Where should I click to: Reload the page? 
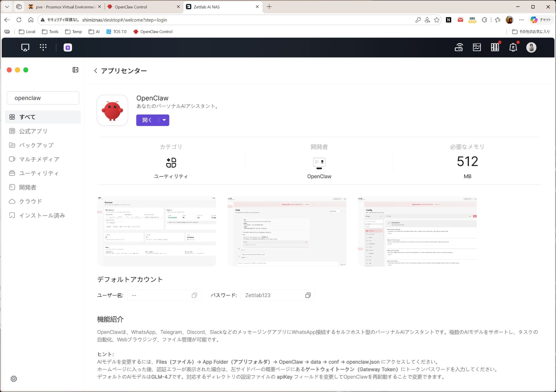19,20
